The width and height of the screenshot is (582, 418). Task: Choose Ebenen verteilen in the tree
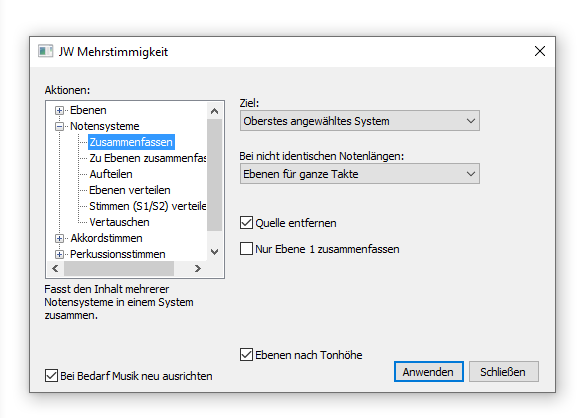(130, 190)
